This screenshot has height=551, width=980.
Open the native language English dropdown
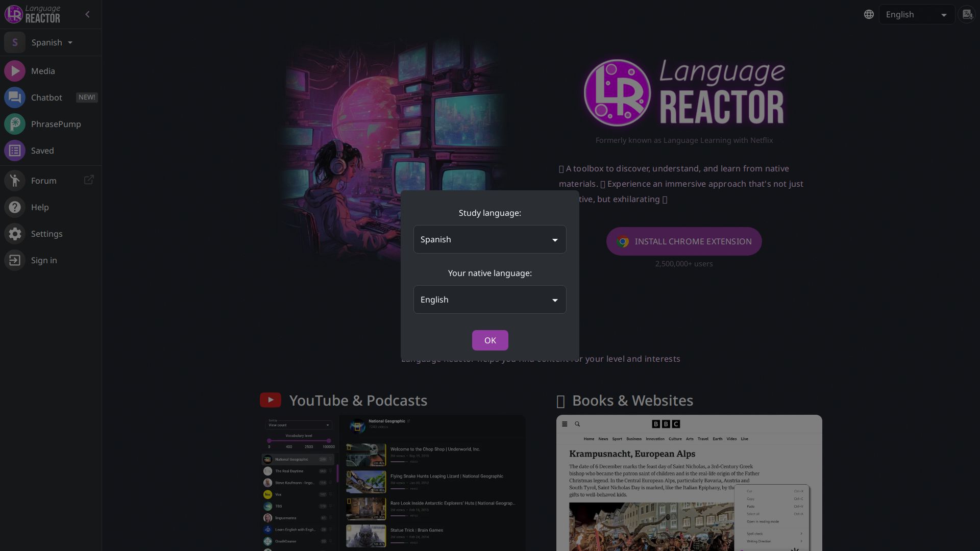(x=489, y=299)
